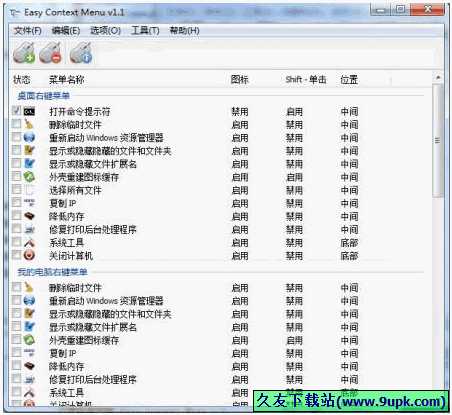The width and height of the screenshot is (452, 415).
Task: Click the tools icon for 系统工具 under 桌面右键菜单
Action: click(29, 242)
